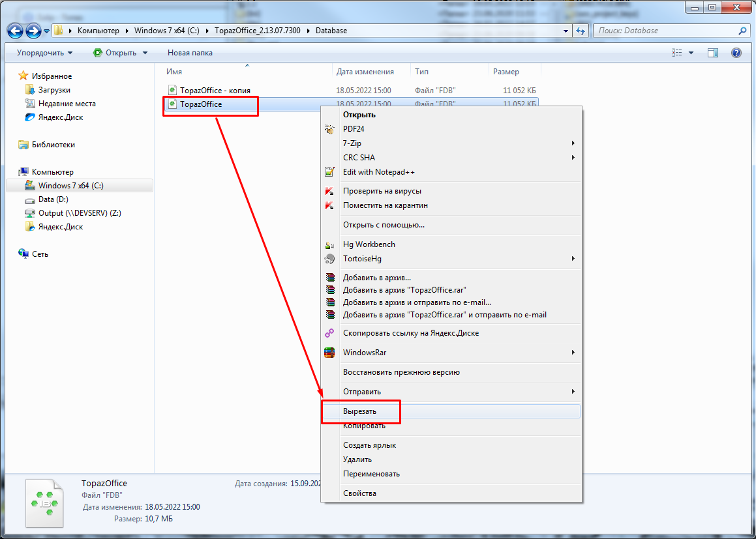Click the PDF24 icon in context menu
Screen dimensions: 756x539
pos(330,129)
